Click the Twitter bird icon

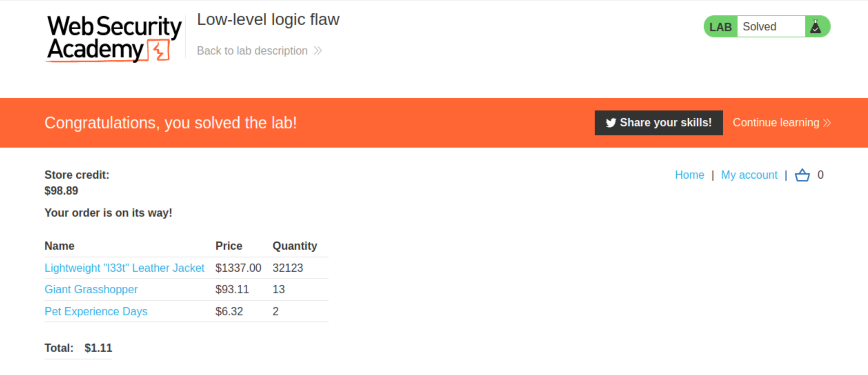[611, 123]
